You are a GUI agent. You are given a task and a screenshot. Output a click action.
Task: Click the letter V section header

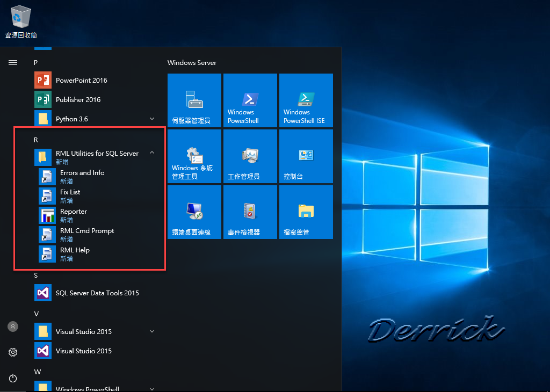[x=36, y=314]
